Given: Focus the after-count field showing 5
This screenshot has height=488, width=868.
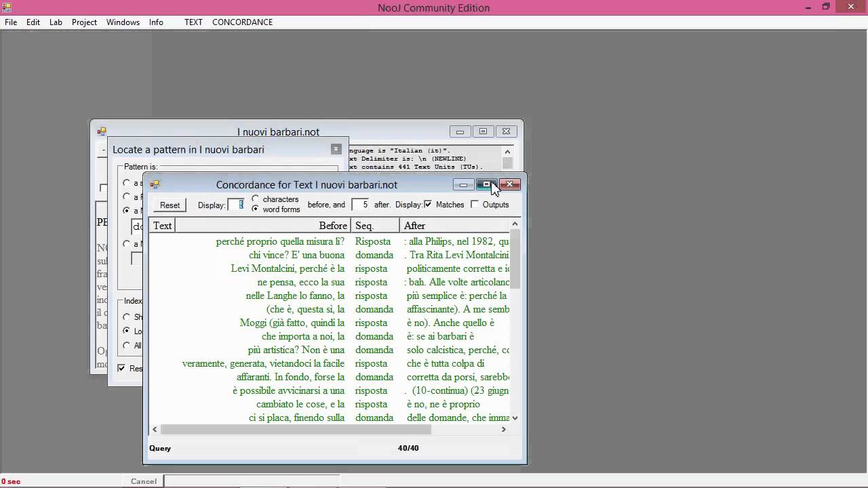Looking at the screenshot, I should pos(361,204).
